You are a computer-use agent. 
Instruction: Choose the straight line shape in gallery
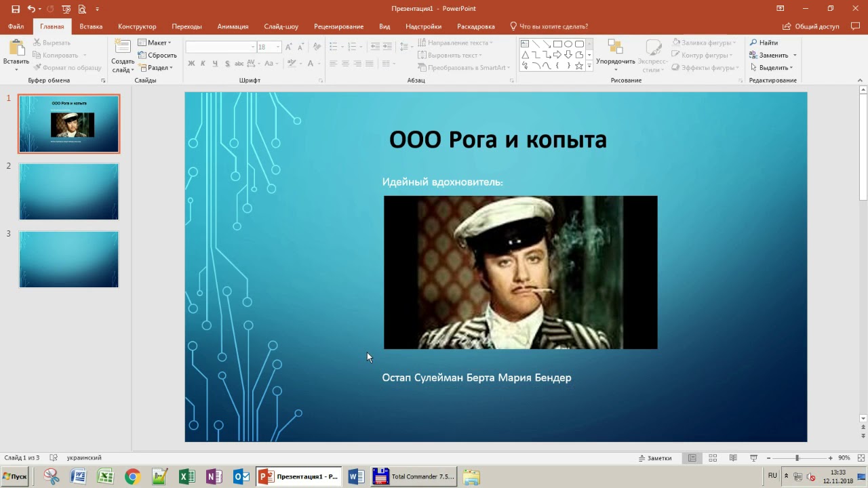(536, 44)
